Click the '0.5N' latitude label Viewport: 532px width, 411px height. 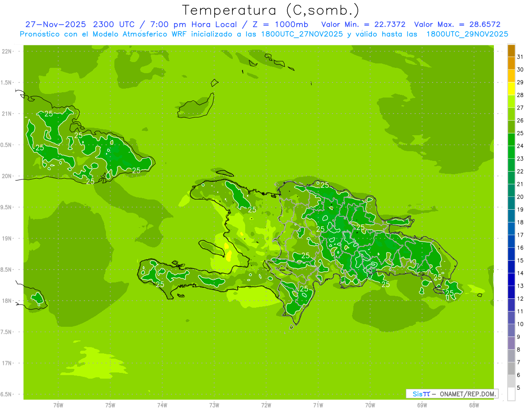point(6,145)
